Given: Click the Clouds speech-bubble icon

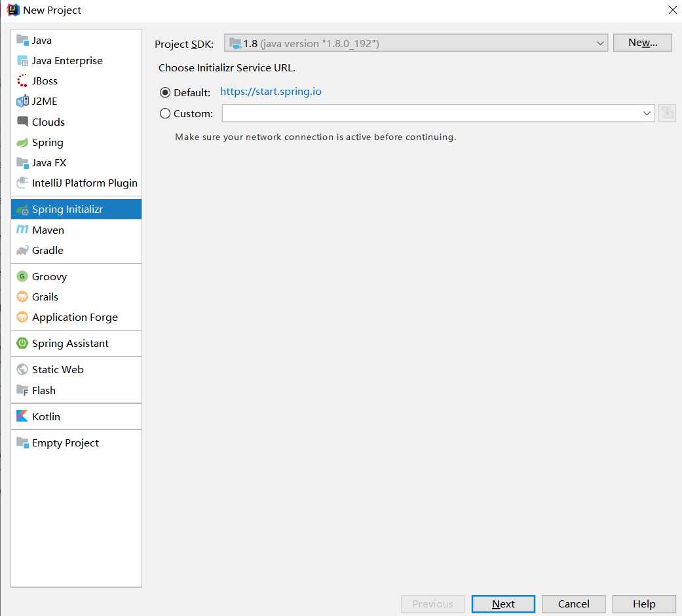Looking at the screenshot, I should click(x=22, y=121).
